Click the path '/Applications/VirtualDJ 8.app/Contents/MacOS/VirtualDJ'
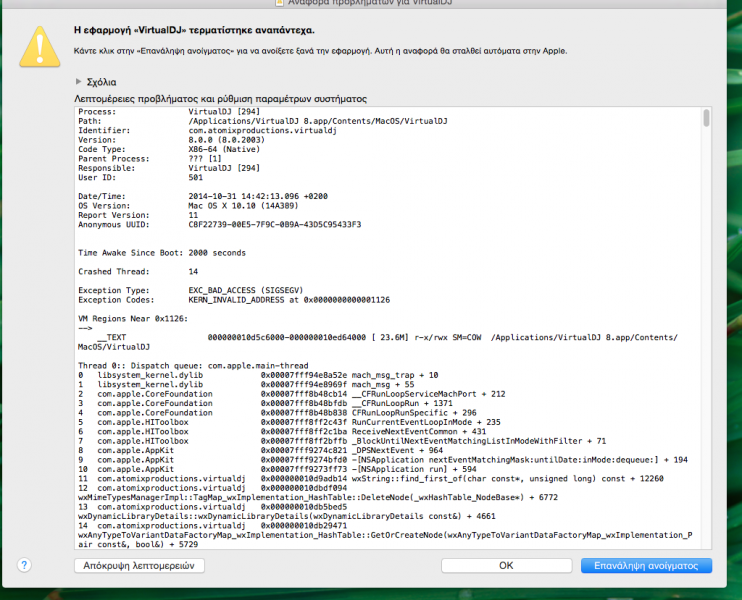The height and width of the screenshot is (600, 742). point(318,121)
